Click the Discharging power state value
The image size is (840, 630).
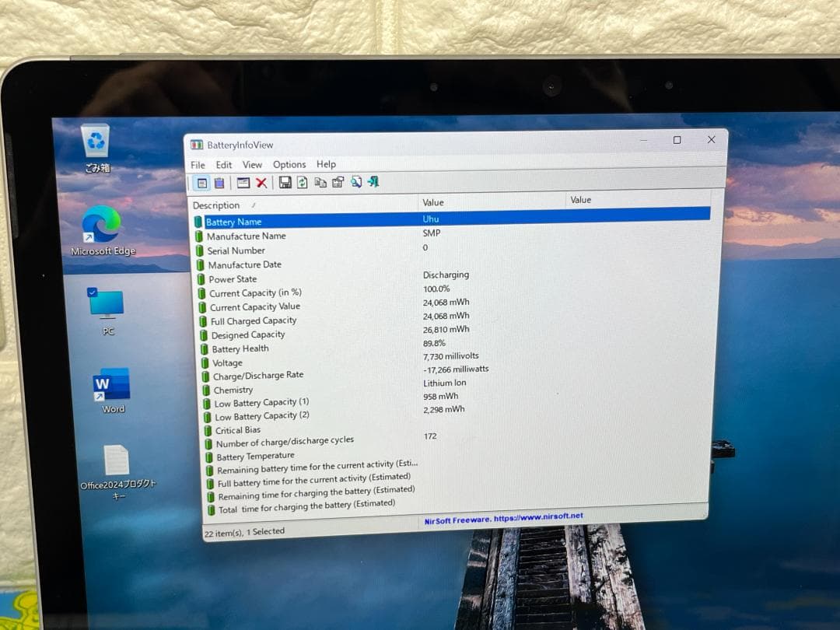446,275
